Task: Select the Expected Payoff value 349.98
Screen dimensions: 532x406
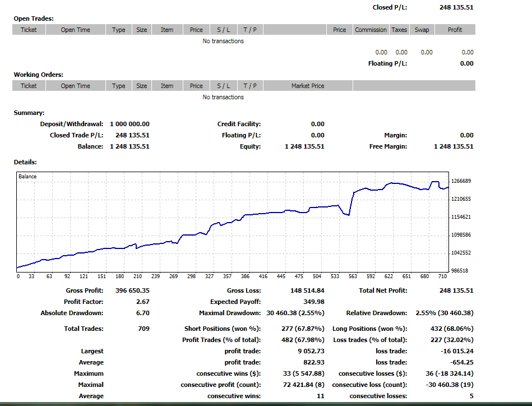Action: click(313, 302)
